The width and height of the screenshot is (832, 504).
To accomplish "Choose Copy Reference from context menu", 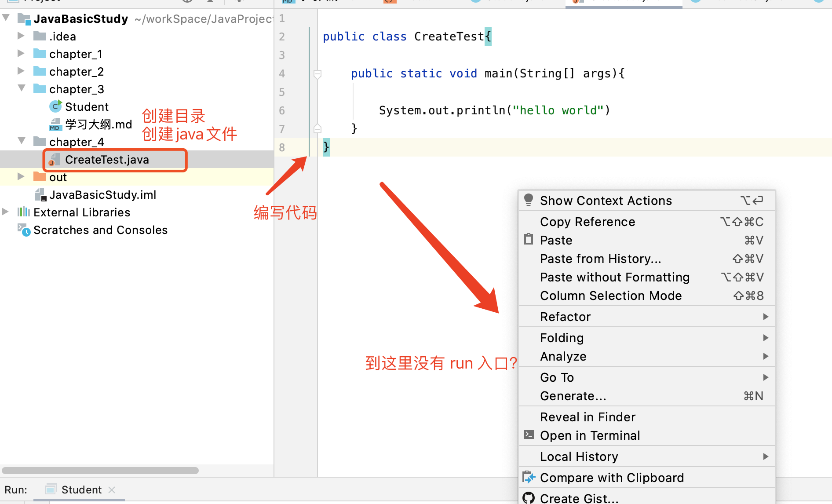I will pyautogui.click(x=646, y=222).
